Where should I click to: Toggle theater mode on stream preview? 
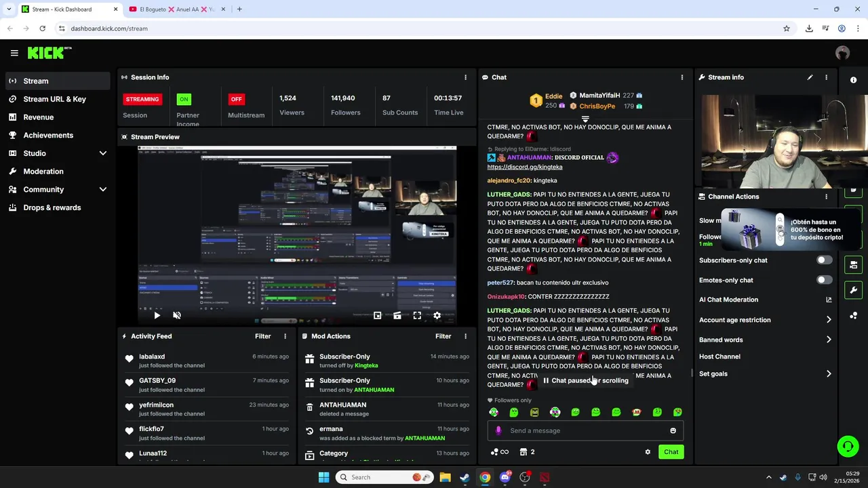[397, 315]
